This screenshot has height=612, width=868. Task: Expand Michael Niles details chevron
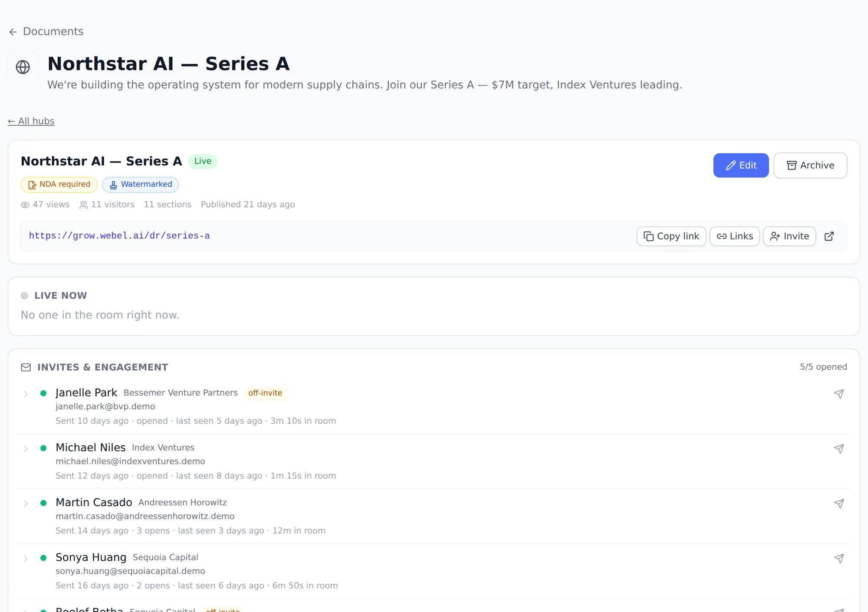(26, 449)
